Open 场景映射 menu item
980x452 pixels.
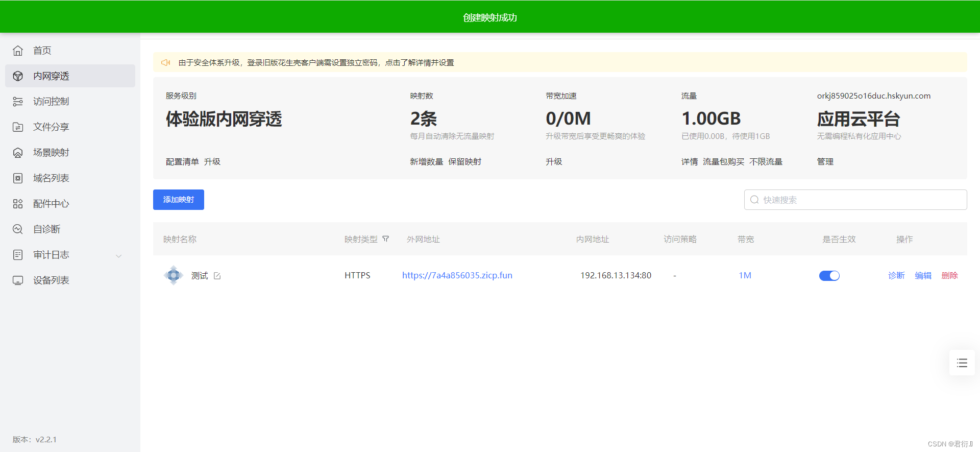(x=70, y=153)
